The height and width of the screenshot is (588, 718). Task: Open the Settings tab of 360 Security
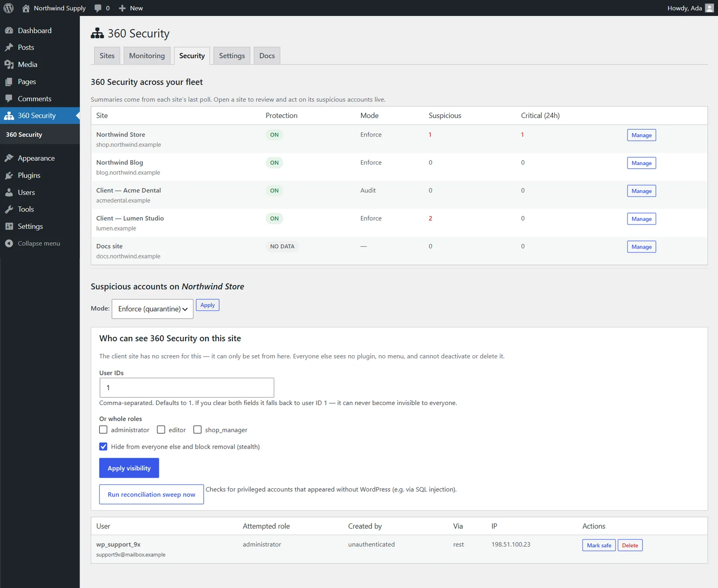[x=232, y=56]
